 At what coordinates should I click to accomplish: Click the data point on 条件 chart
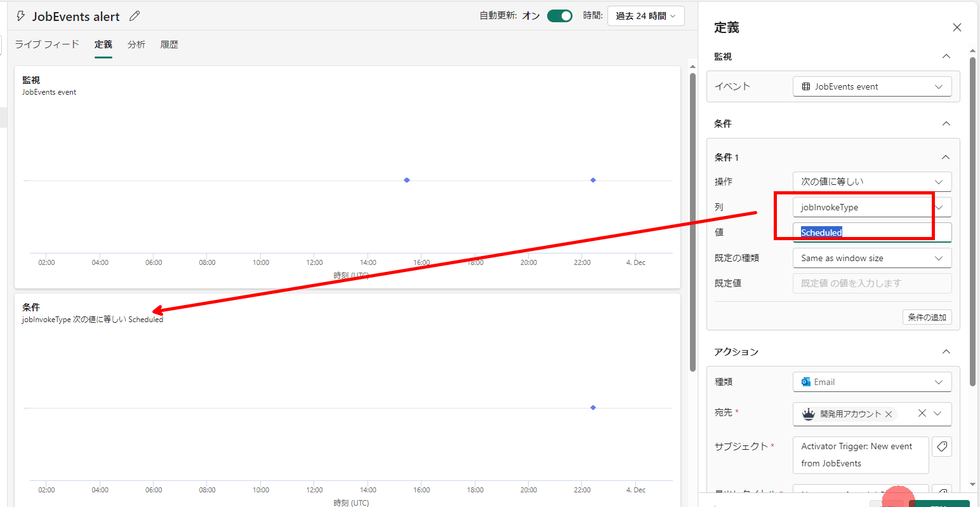click(x=593, y=408)
